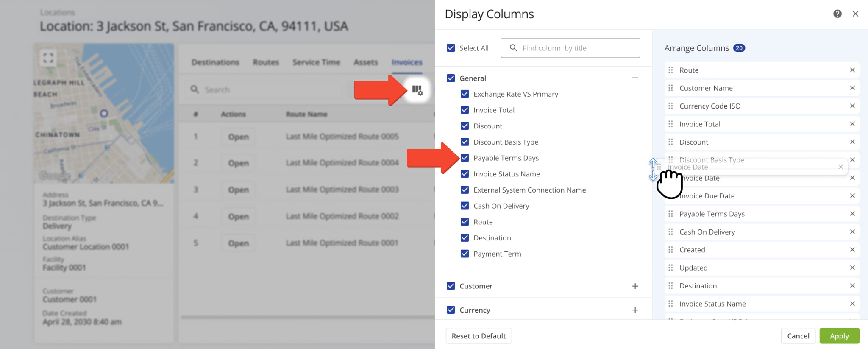868x349 pixels.
Task: Grab the drag handle of Cash On Delivery row
Action: click(670, 232)
